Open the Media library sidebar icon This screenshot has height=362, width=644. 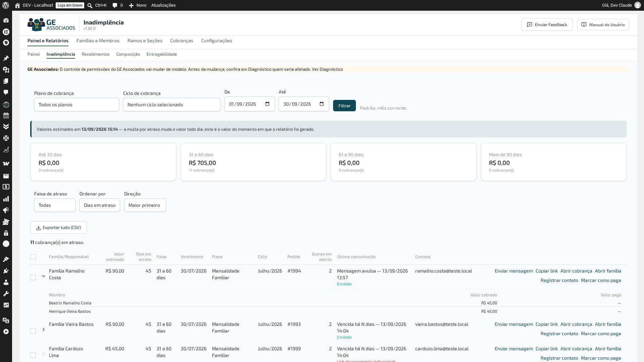[6, 70]
